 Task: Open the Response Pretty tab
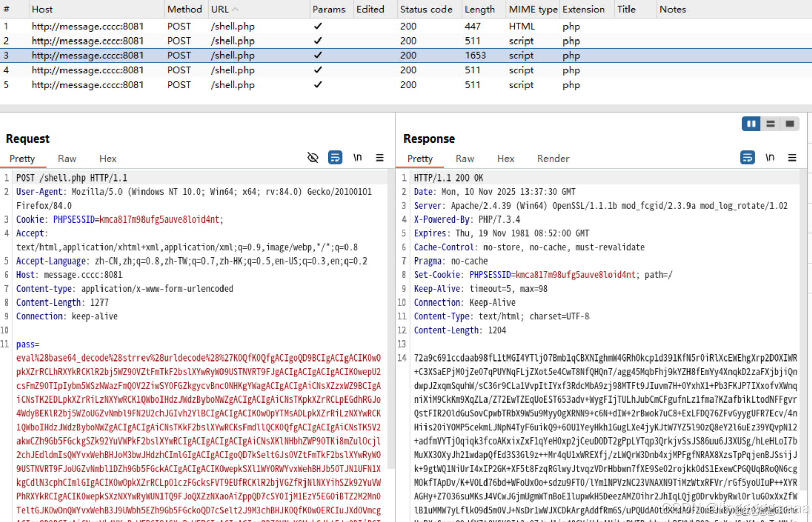[x=420, y=158]
